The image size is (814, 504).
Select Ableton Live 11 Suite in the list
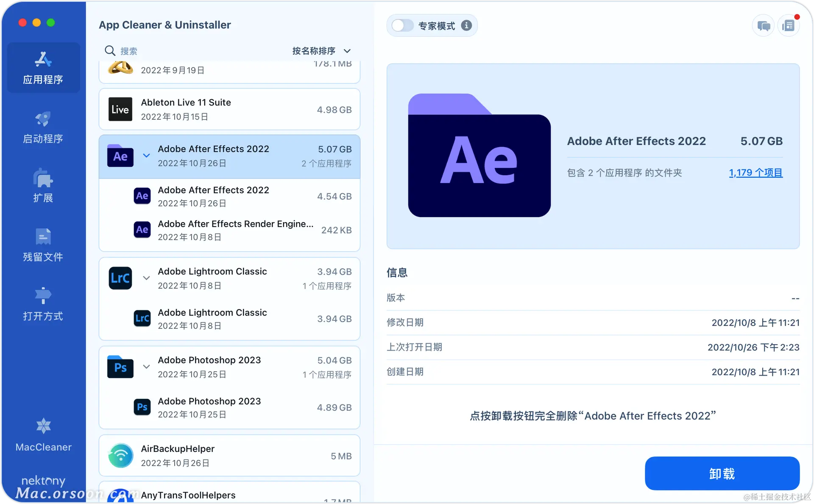click(x=229, y=109)
